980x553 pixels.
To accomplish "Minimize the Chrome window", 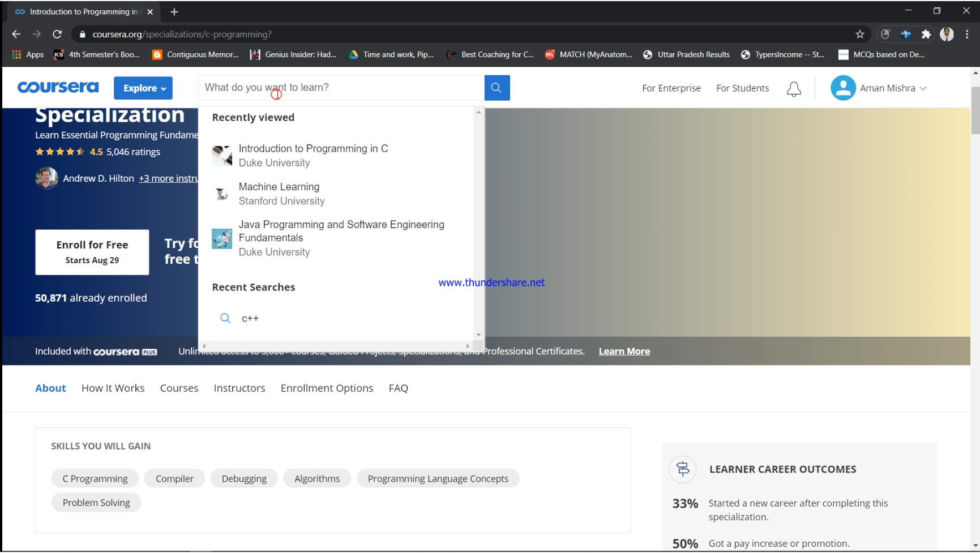I will tap(908, 11).
